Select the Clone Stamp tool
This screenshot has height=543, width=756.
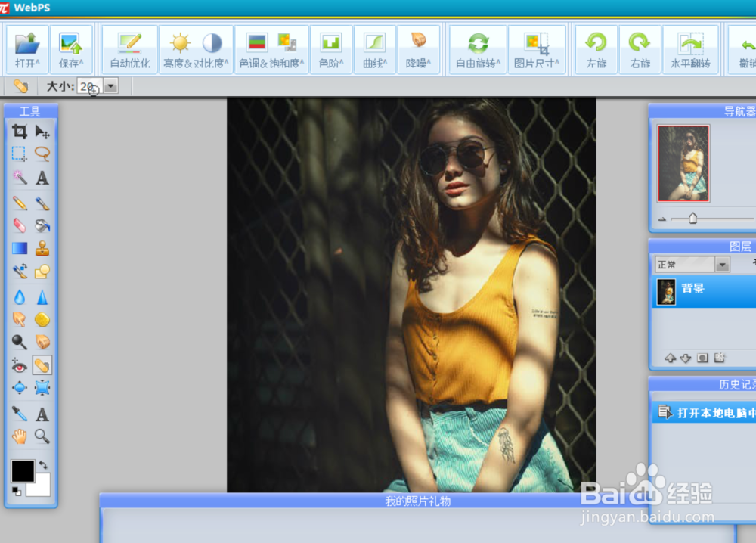(42, 248)
